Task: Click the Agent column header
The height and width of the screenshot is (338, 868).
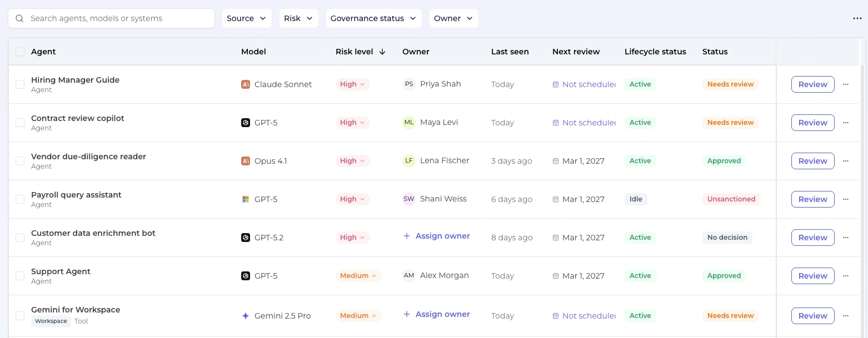Action: (x=43, y=52)
